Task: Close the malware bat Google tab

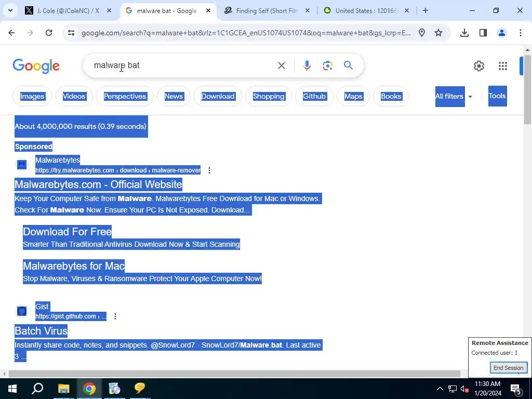Action: [x=208, y=11]
